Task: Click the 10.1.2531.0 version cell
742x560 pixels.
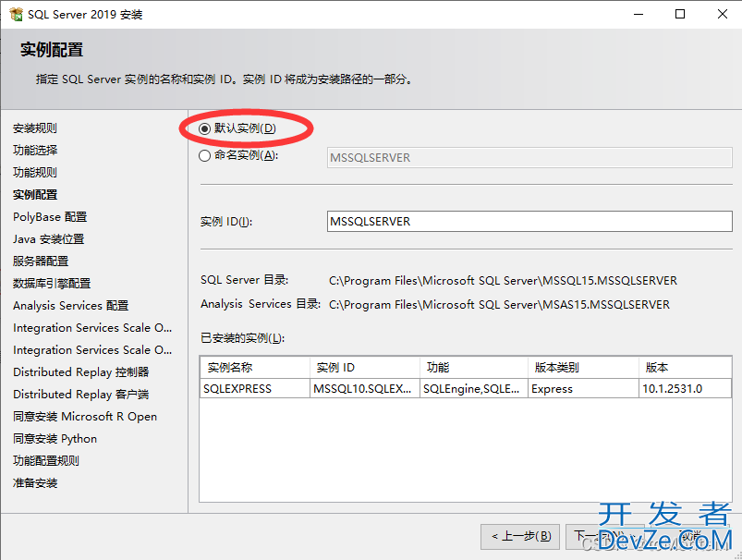Action: [685, 389]
